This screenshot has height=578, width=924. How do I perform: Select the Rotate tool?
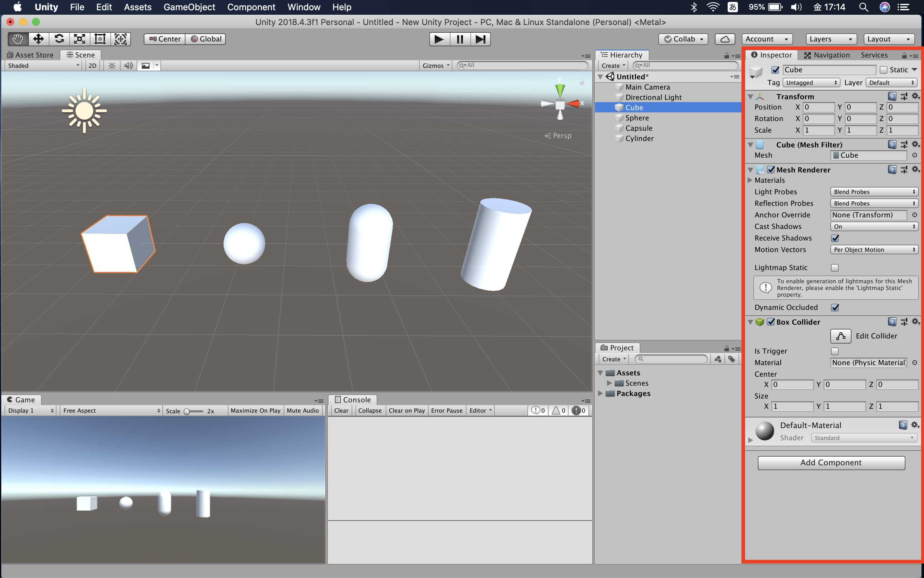(59, 39)
